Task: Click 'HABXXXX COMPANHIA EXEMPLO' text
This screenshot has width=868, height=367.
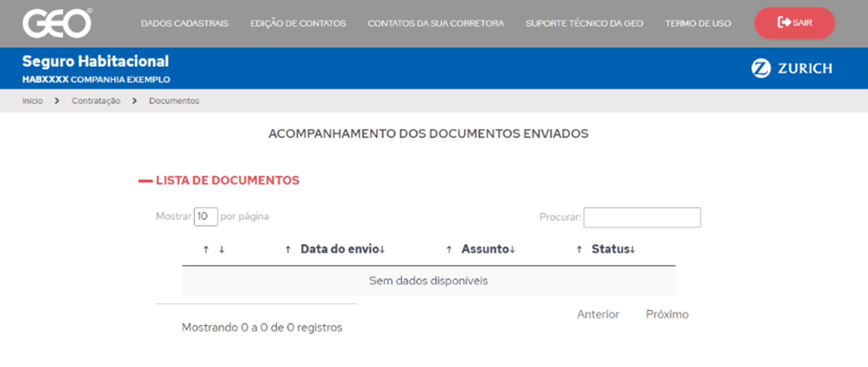Action: (96, 79)
